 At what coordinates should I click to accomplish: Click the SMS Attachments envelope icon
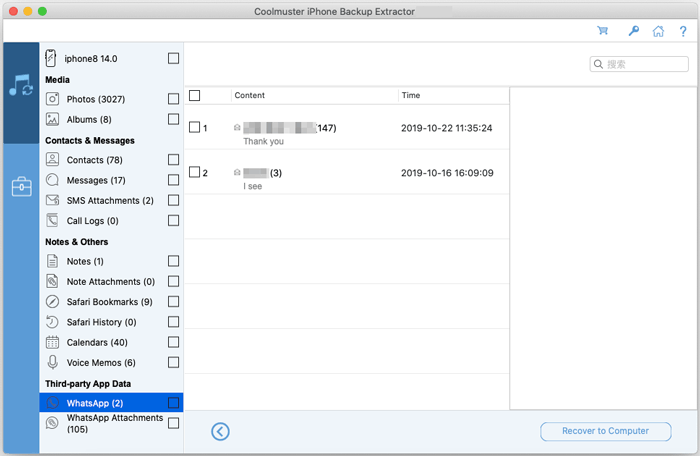click(52, 200)
